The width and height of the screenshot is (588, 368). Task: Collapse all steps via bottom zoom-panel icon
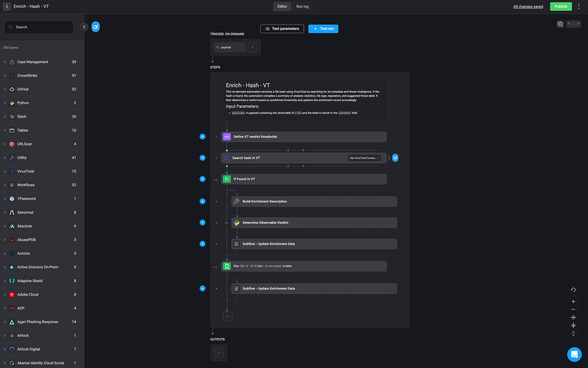pos(573,334)
